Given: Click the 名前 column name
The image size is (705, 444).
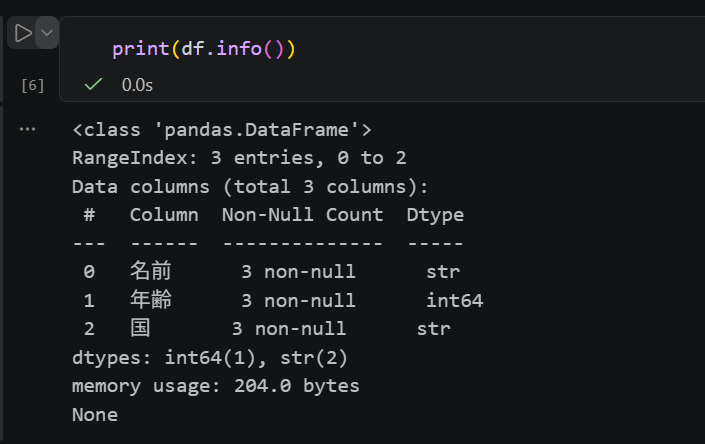Looking at the screenshot, I should pyautogui.click(x=151, y=271).
